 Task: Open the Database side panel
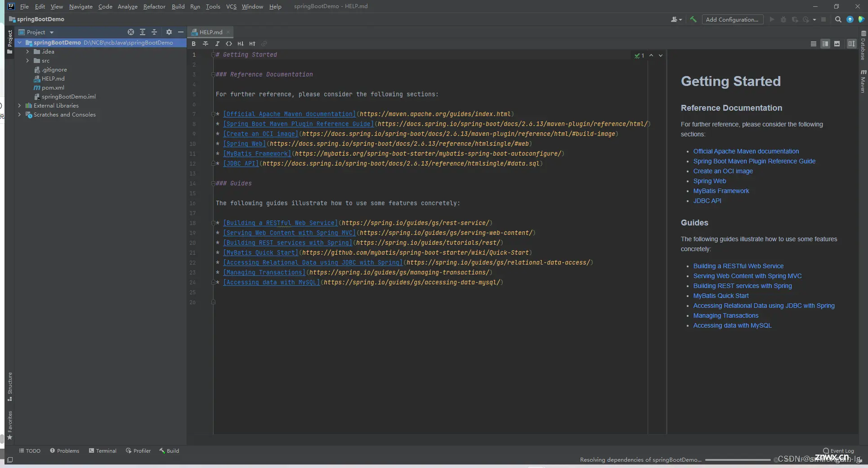click(863, 45)
